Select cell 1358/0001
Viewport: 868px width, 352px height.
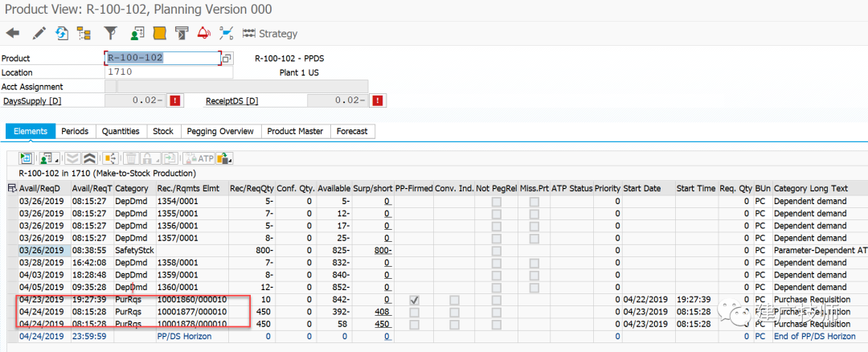coord(191,263)
